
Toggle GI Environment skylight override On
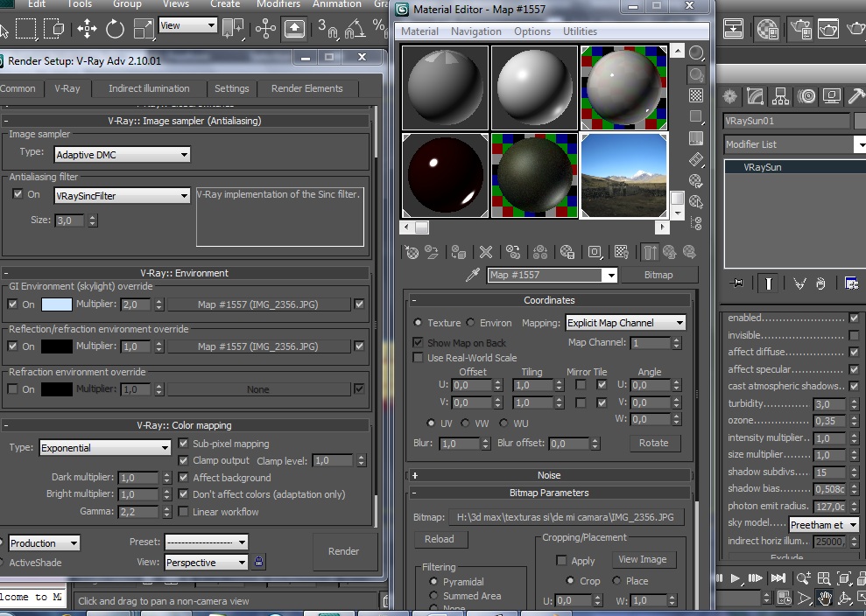(x=13, y=304)
